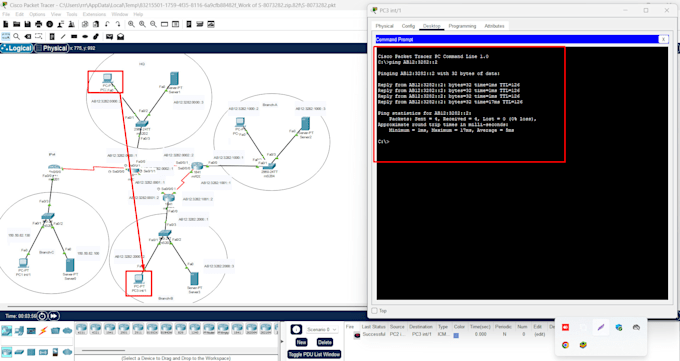Screen dimensions: 680x361
Task: Click the Save file toolbar icon
Action: pos(27,24)
